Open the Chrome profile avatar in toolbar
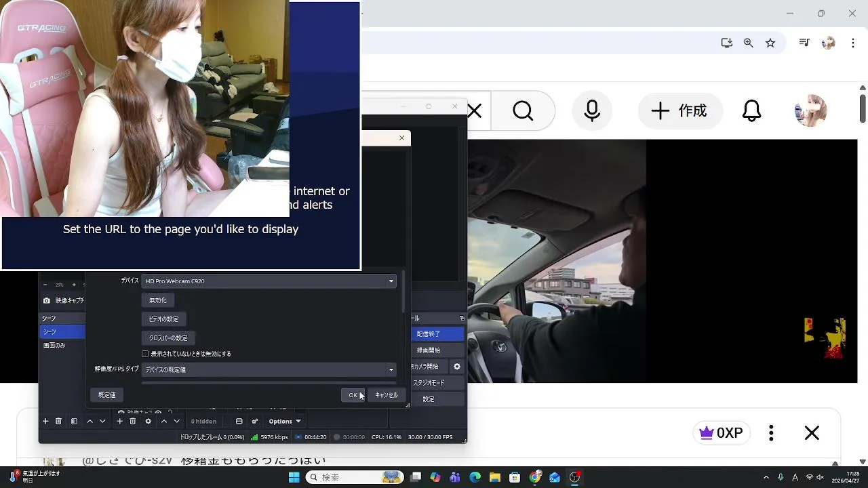Screen dimensions: 868x488 coord(828,43)
